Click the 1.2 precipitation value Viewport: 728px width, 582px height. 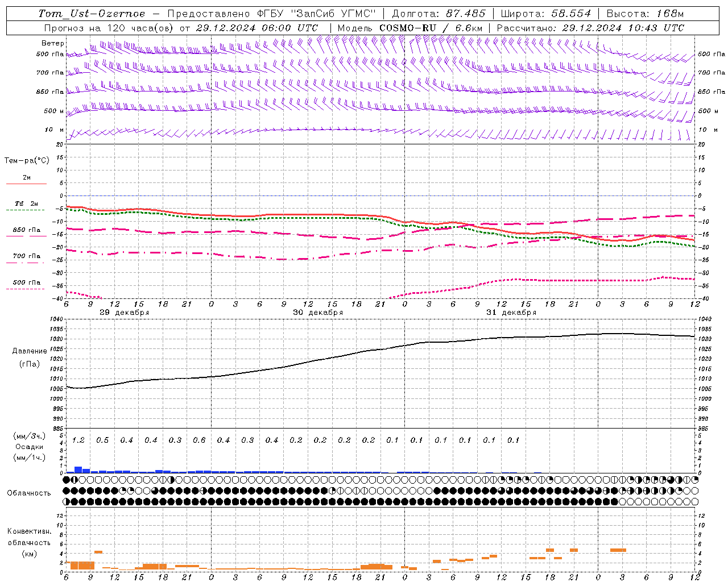[78, 440]
